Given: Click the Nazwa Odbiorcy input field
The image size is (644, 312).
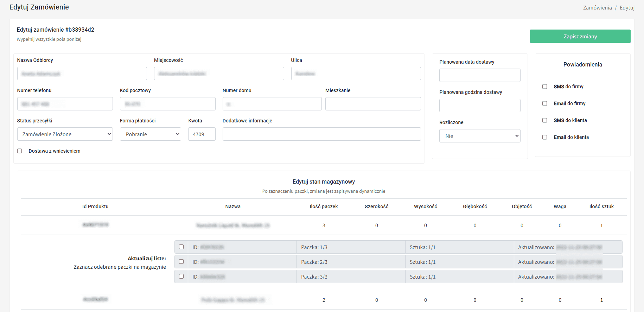Looking at the screenshot, I should [82, 74].
